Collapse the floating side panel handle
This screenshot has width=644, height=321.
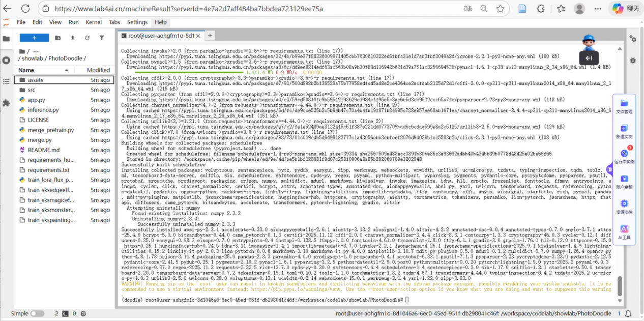tap(609, 169)
